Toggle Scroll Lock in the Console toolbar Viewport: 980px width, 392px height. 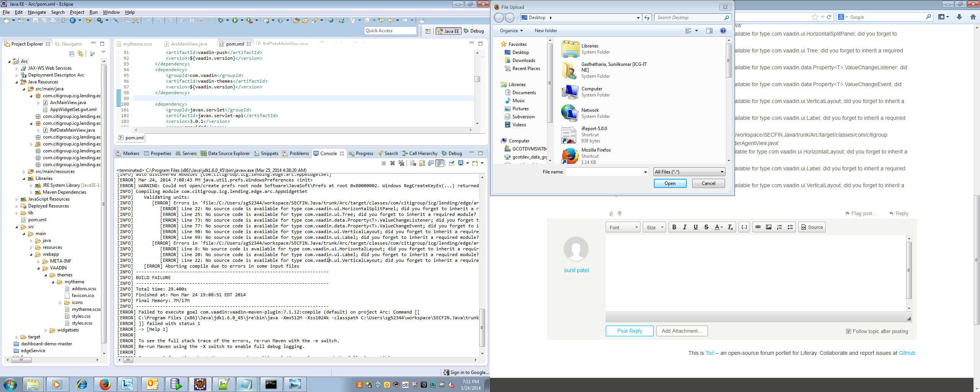tap(422, 163)
